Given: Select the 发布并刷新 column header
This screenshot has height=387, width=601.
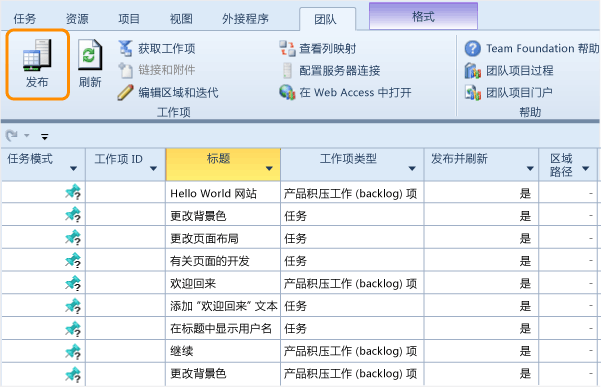Looking at the screenshot, I should click(x=481, y=164).
